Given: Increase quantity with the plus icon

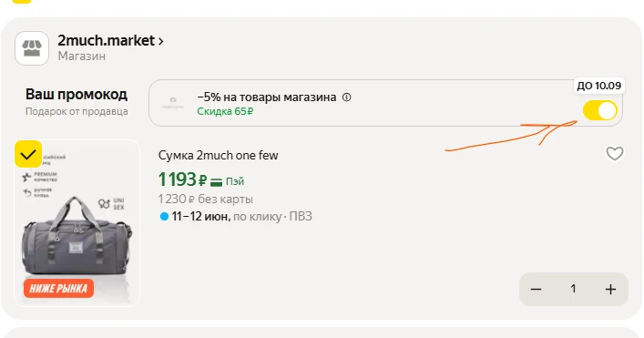Looking at the screenshot, I should [x=610, y=289].
